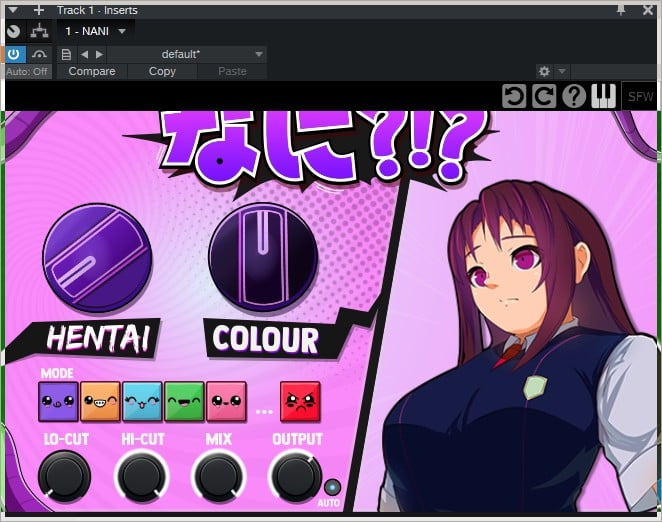Click the OUTPUT knob
Image resolution: width=662 pixels, height=522 pixels.
coord(295,476)
